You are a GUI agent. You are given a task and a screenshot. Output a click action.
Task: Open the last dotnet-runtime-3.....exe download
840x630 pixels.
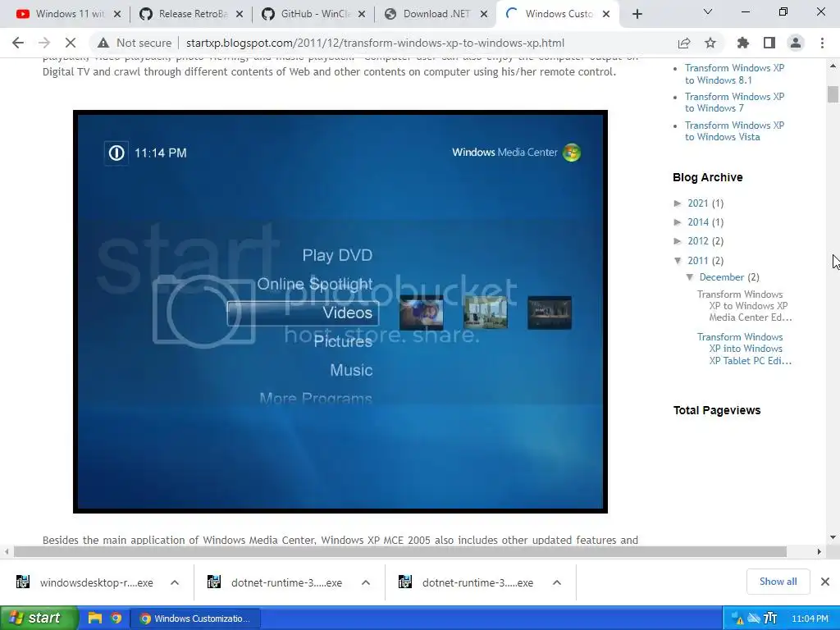coord(467,582)
